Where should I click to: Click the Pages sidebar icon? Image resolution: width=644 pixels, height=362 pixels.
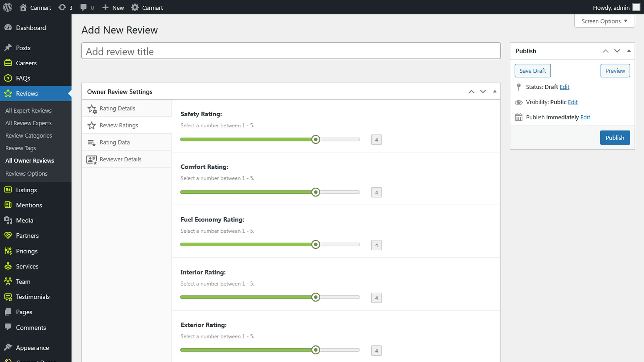point(8,312)
